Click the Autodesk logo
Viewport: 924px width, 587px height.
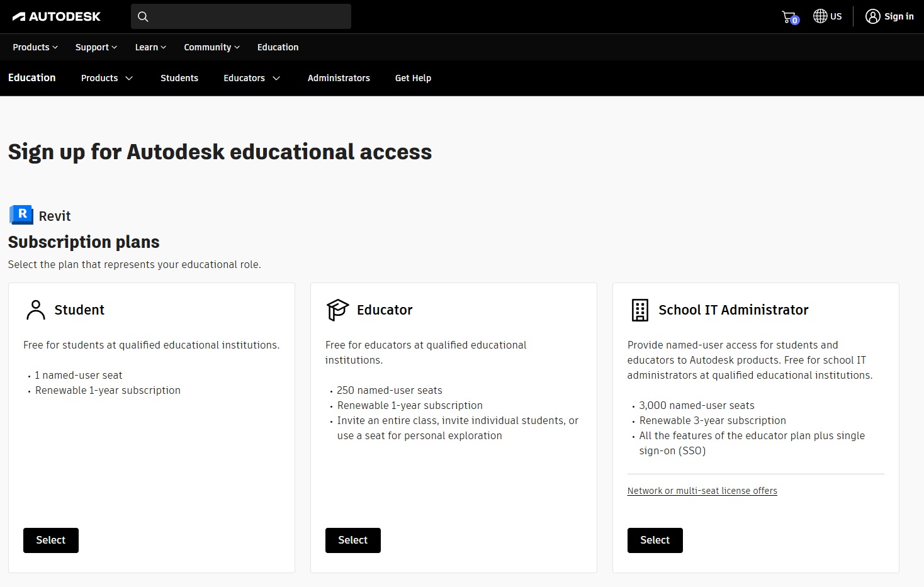57,16
